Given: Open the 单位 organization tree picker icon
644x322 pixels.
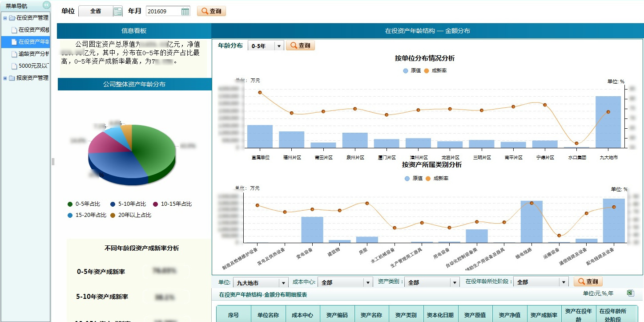Looking at the screenshot, I should click(118, 12).
